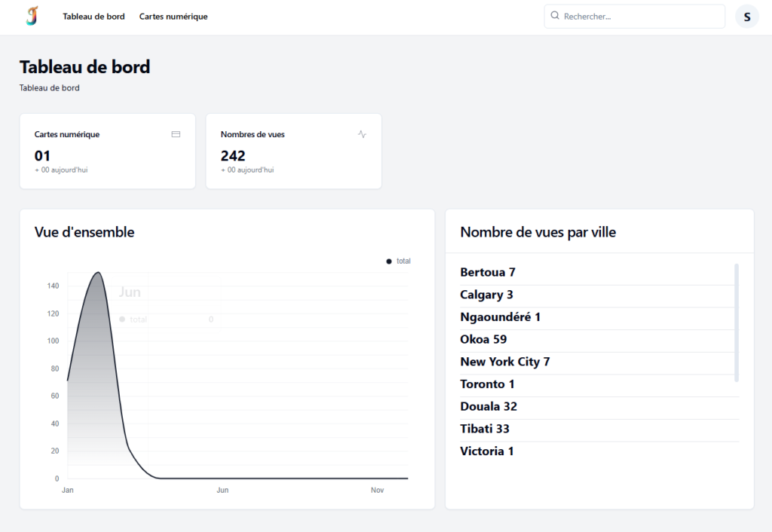The image size is (772, 532).
Task: Select the Cartes numérique stat card
Action: click(x=107, y=151)
